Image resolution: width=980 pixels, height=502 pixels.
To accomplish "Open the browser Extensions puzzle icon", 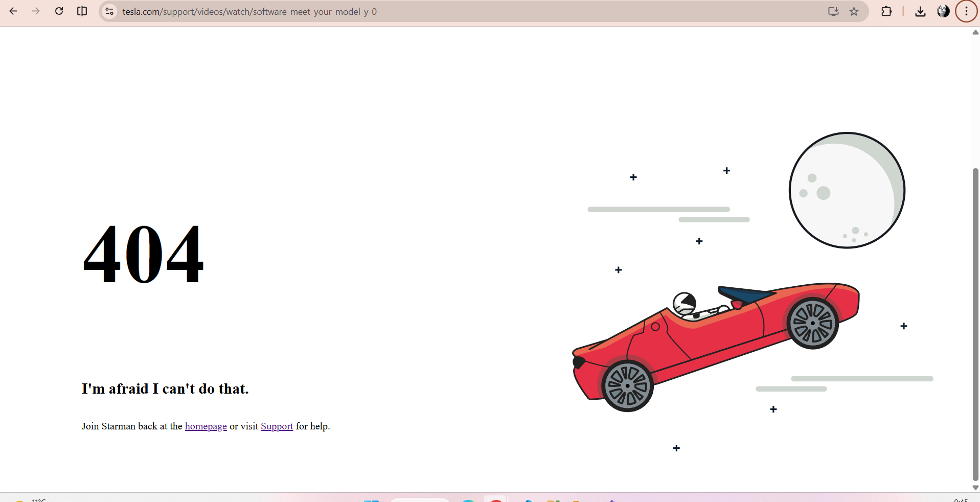I will point(886,11).
